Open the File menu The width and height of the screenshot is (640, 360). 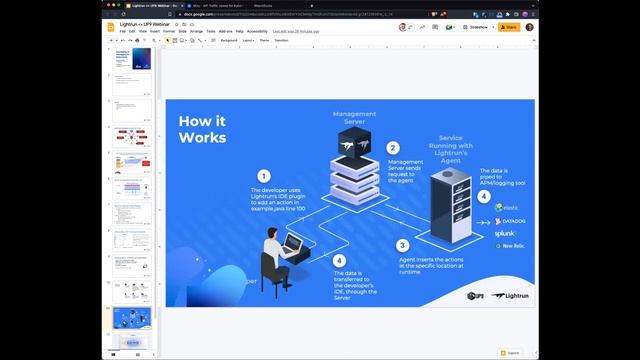click(x=122, y=31)
